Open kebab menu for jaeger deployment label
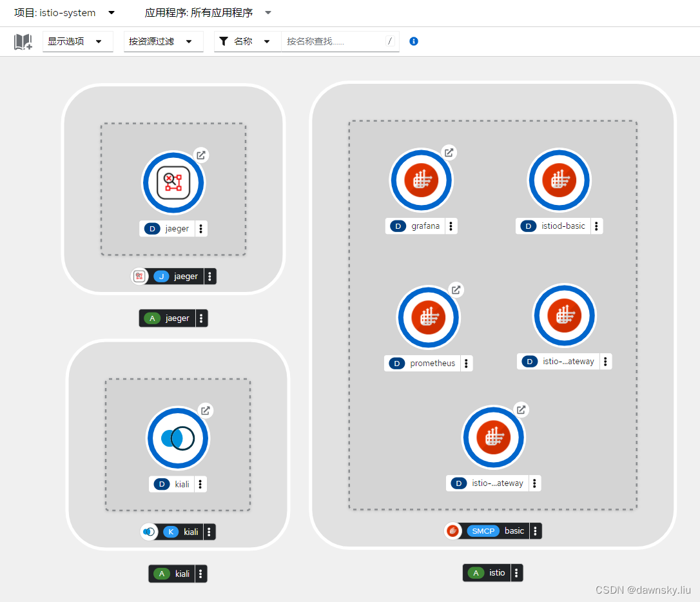Screen dimensions: 700x602 [201, 228]
